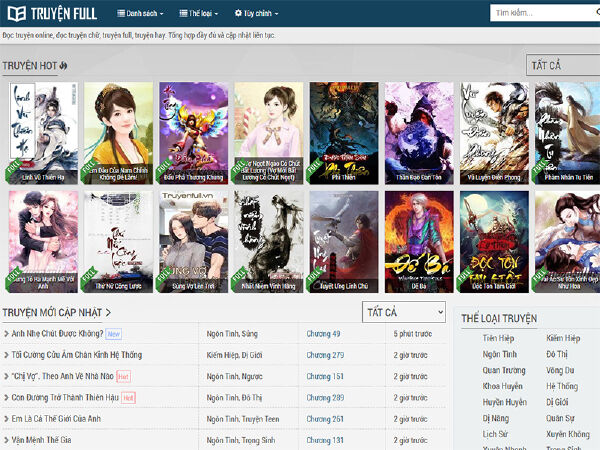Open the Phi Thiên book cover
Screen dimensions: 600x450
344,133
